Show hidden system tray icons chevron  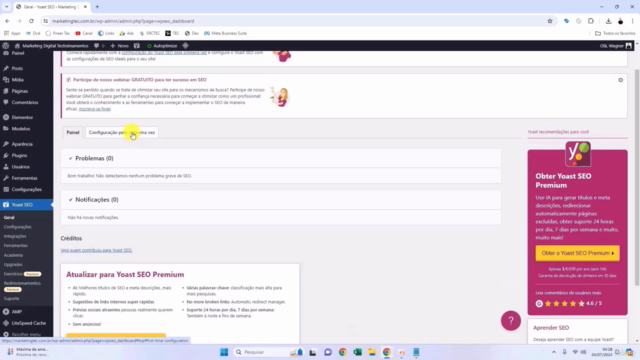(554, 352)
